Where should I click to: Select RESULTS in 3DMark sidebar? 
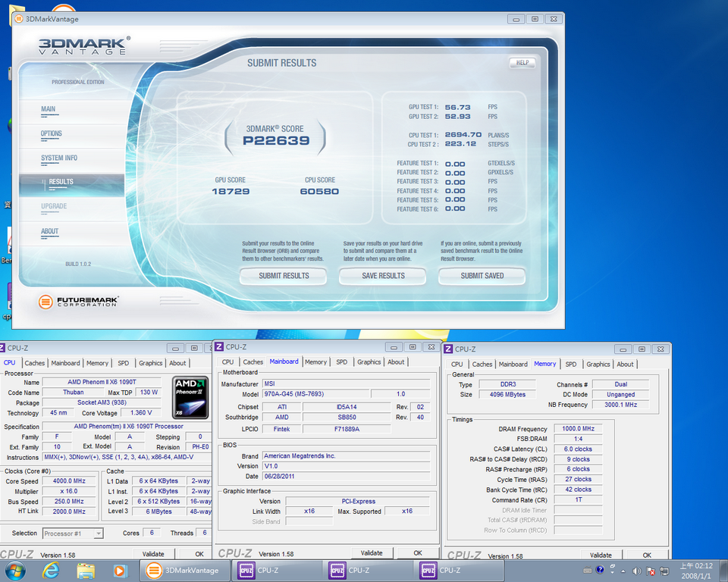[72, 185]
